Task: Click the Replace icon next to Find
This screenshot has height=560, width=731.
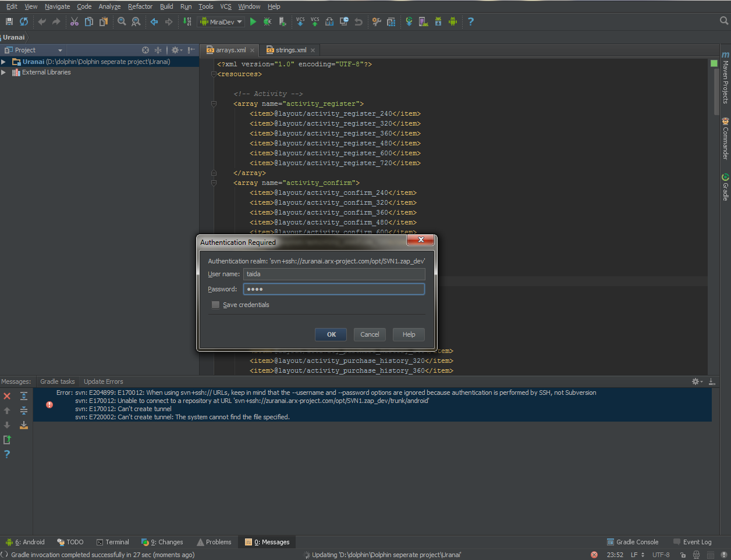Action: tap(136, 22)
